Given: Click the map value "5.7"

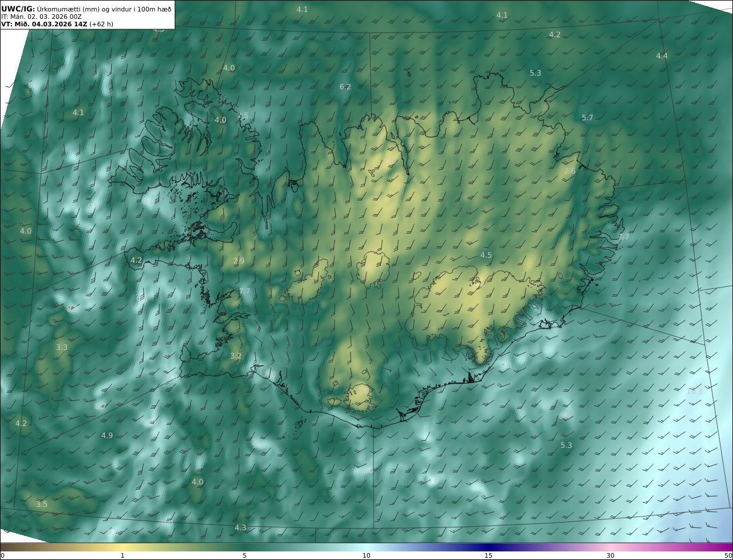Looking at the screenshot, I should click(588, 117).
